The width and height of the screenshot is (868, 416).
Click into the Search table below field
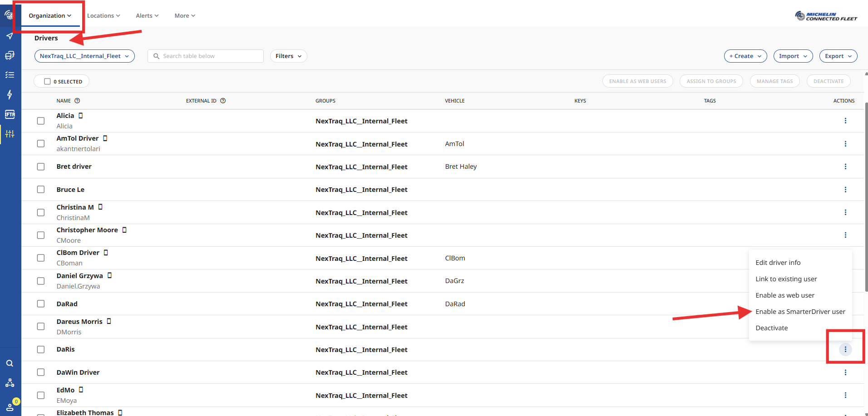[x=205, y=56]
